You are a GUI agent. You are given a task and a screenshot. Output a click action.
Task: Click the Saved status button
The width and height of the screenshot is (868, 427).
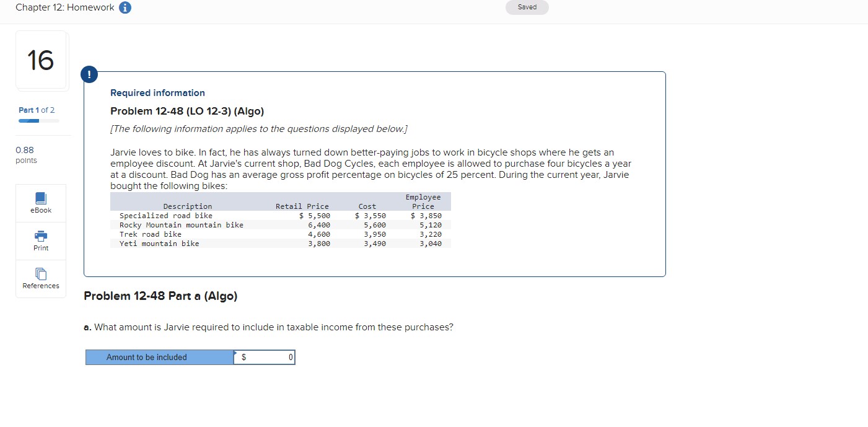[527, 7]
